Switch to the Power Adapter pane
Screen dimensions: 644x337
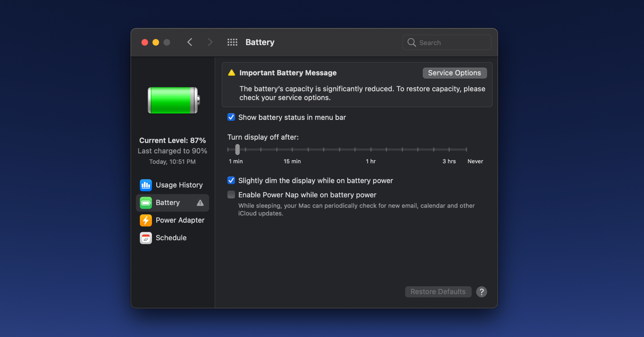pyautogui.click(x=172, y=220)
